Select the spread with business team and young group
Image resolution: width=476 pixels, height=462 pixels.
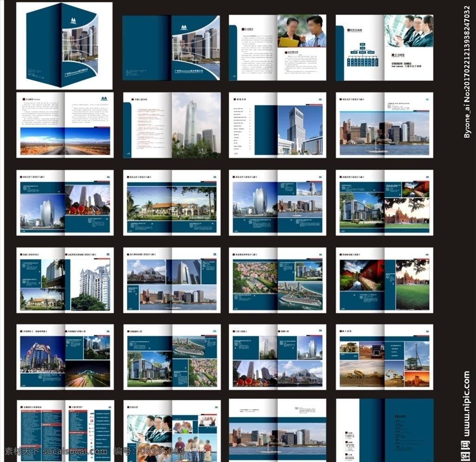(x=172, y=431)
